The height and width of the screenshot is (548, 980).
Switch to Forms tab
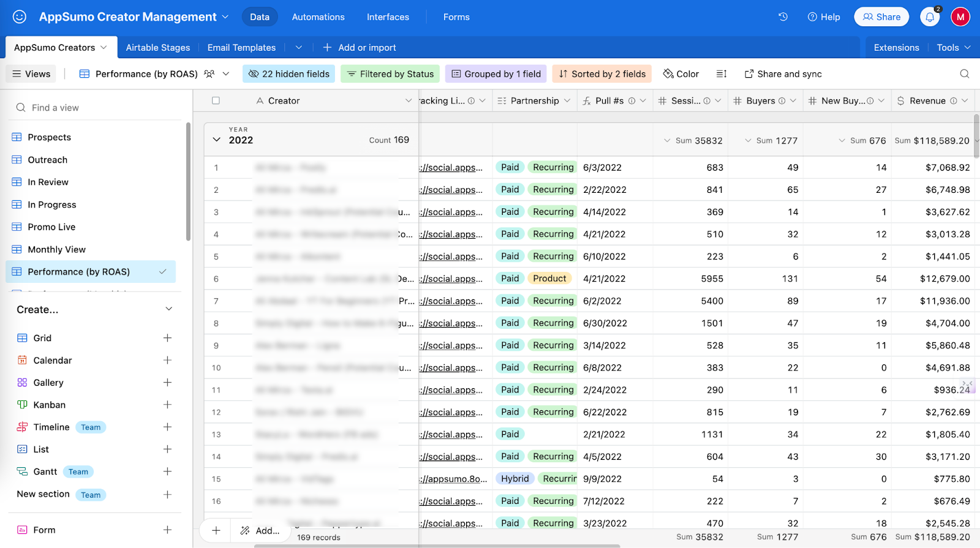(x=456, y=17)
